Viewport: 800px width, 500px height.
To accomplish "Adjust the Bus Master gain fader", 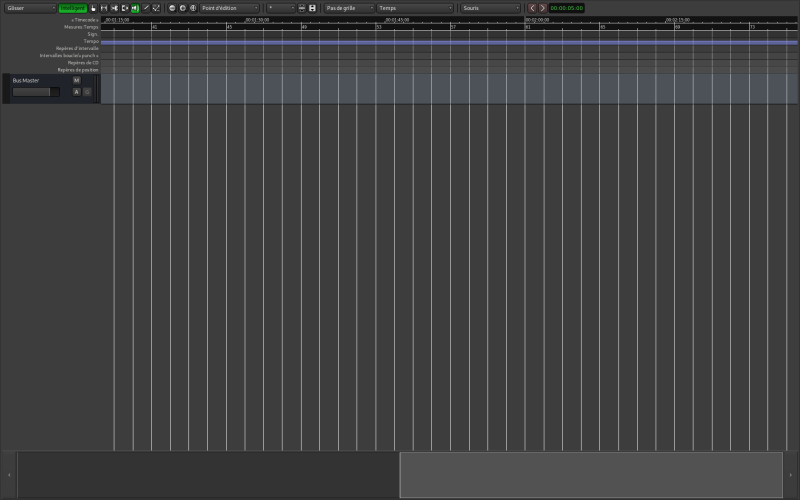I will (x=36, y=92).
